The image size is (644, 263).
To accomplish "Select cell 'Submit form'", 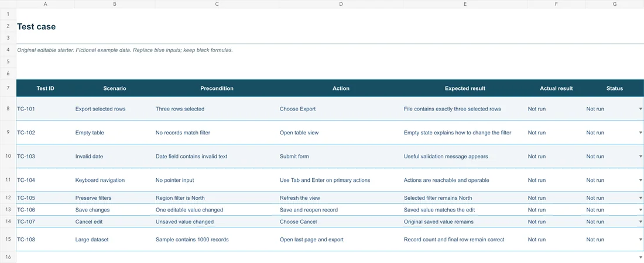I will click(341, 156).
